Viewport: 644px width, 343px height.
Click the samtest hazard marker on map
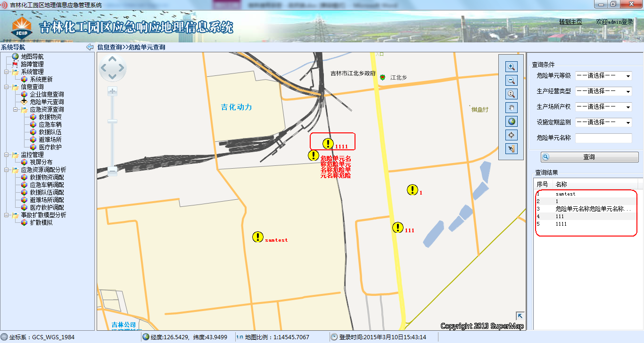pos(257,237)
